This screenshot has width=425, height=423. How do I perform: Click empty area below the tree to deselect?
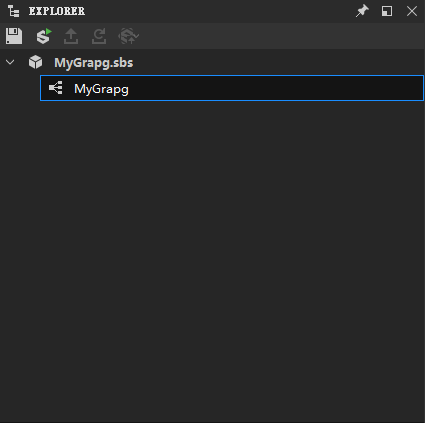tap(212, 260)
